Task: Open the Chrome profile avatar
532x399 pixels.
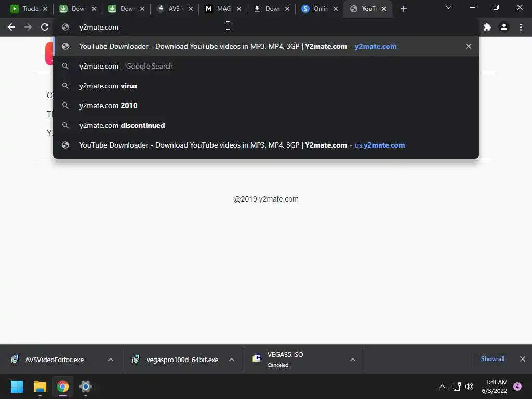Action: click(x=504, y=27)
